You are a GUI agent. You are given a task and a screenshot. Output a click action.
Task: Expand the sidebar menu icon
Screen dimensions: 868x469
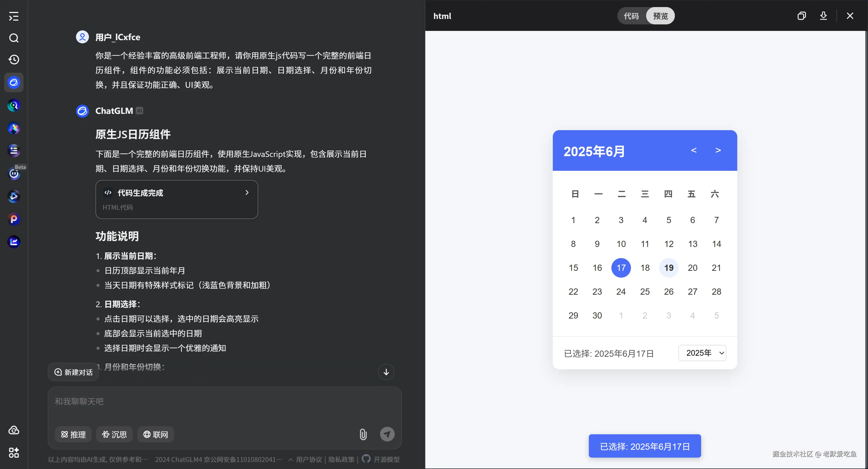point(14,16)
